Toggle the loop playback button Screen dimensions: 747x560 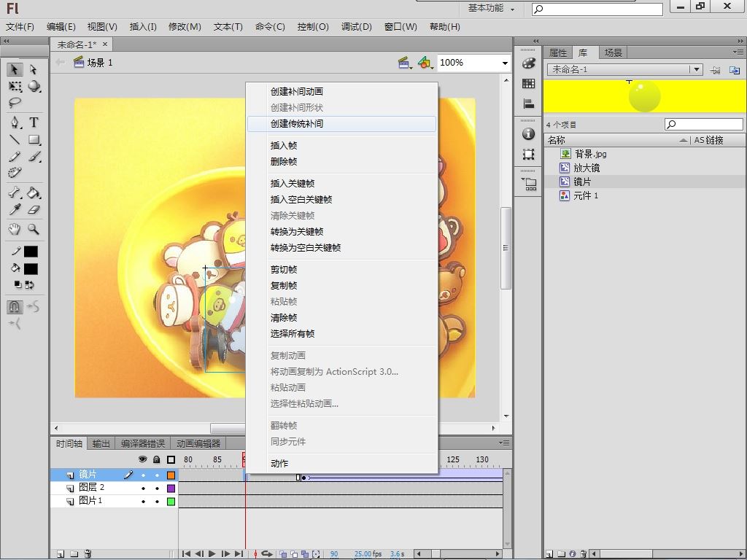point(267,554)
